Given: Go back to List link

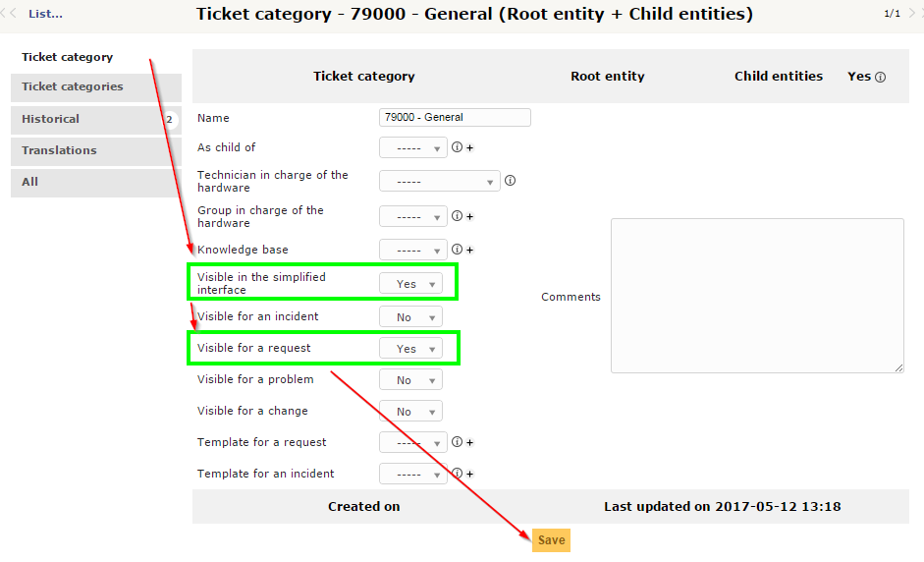Looking at the screenshot, I should tap(45, 14).
